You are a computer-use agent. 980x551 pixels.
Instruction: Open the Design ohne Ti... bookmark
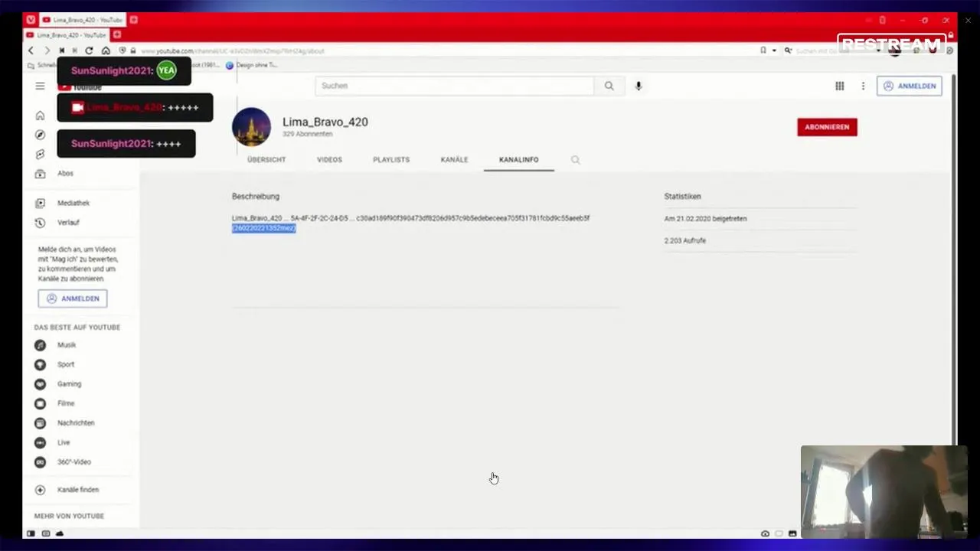coord(252,65)
